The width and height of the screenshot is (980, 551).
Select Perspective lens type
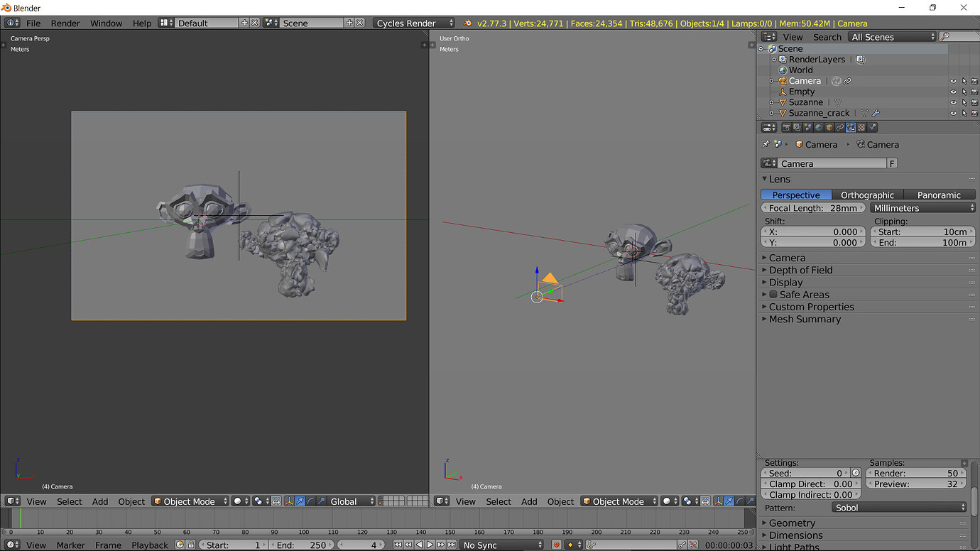tap(796, 195)
